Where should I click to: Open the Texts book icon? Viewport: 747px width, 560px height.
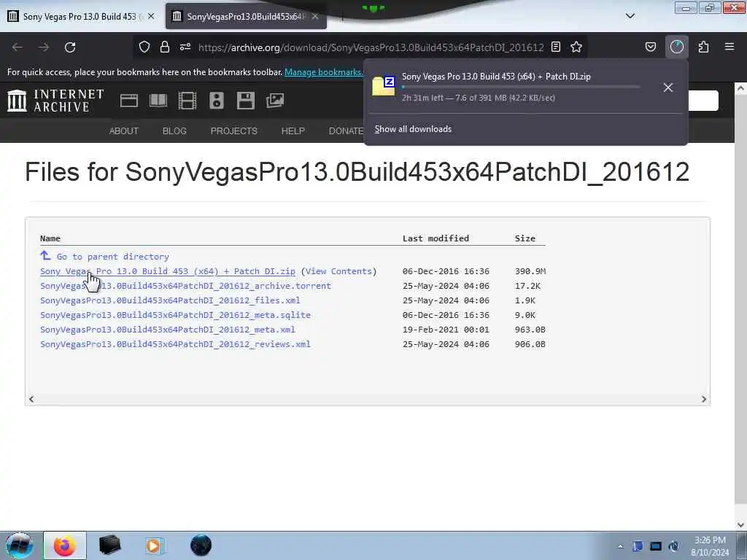click(x=158, y=101)
